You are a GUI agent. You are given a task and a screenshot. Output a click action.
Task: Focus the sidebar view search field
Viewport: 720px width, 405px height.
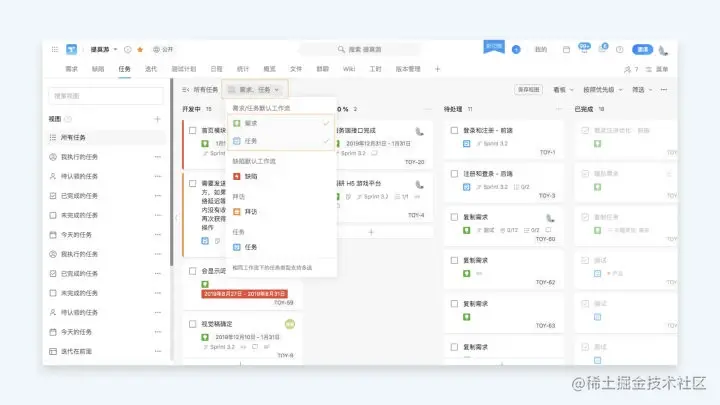106,96
